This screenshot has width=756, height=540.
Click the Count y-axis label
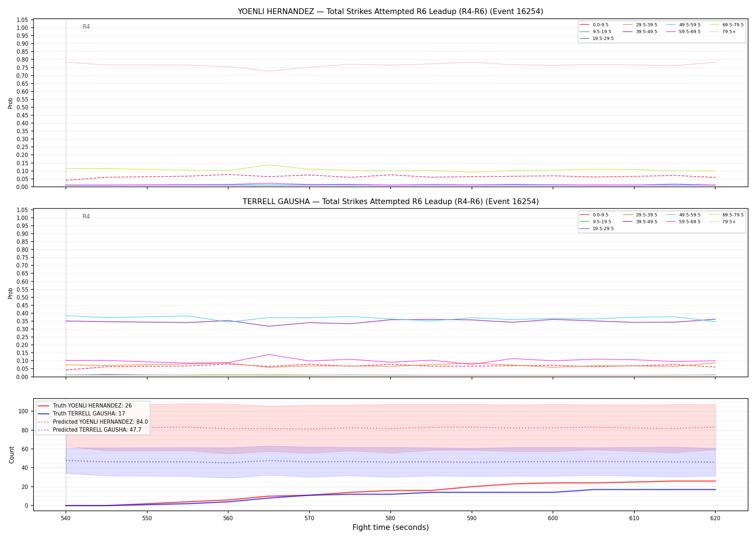click(12, 455)
